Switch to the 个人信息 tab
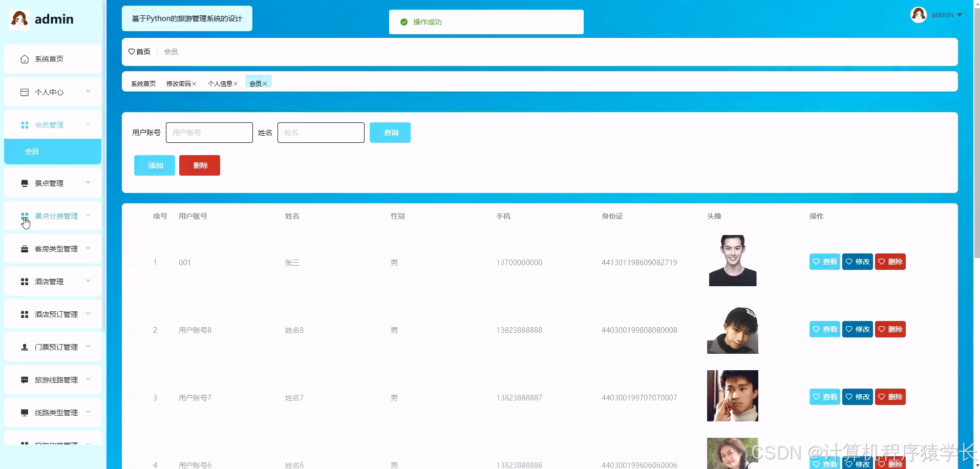The width and height of the screenshot is (980, 469). pyautogui.click(x=220, y=84)
